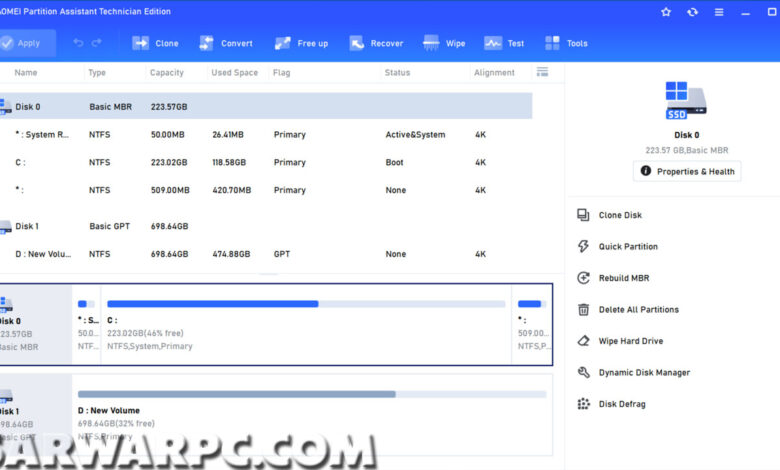Click the Quick Partition lightning icon
Screen dimensions: 780x470
pos(583,246)
